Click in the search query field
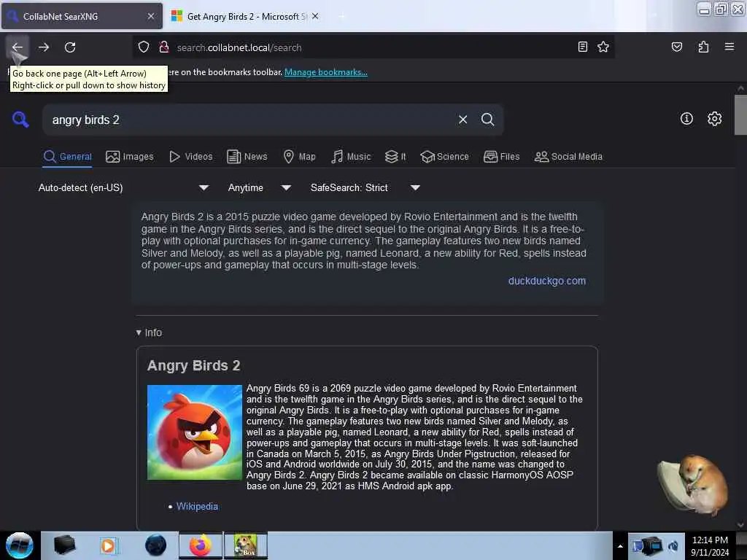Screen dimensions: 747x560 pos(248,120)
